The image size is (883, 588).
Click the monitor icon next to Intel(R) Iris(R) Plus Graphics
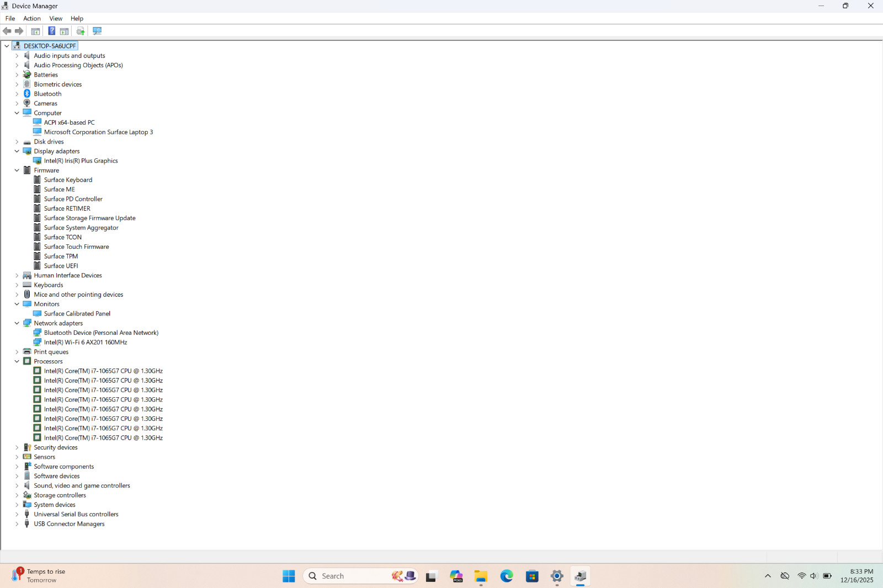38,161
